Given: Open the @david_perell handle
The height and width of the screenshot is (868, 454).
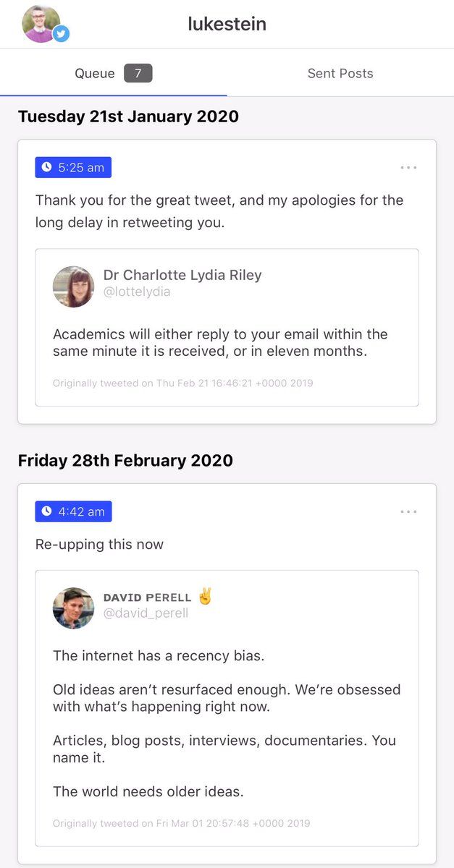Looking at the screenshot, I should 146,613.
